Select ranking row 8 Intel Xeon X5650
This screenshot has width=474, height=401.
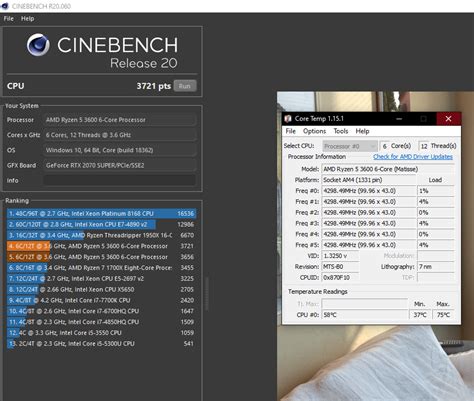[x=101, y=289]
